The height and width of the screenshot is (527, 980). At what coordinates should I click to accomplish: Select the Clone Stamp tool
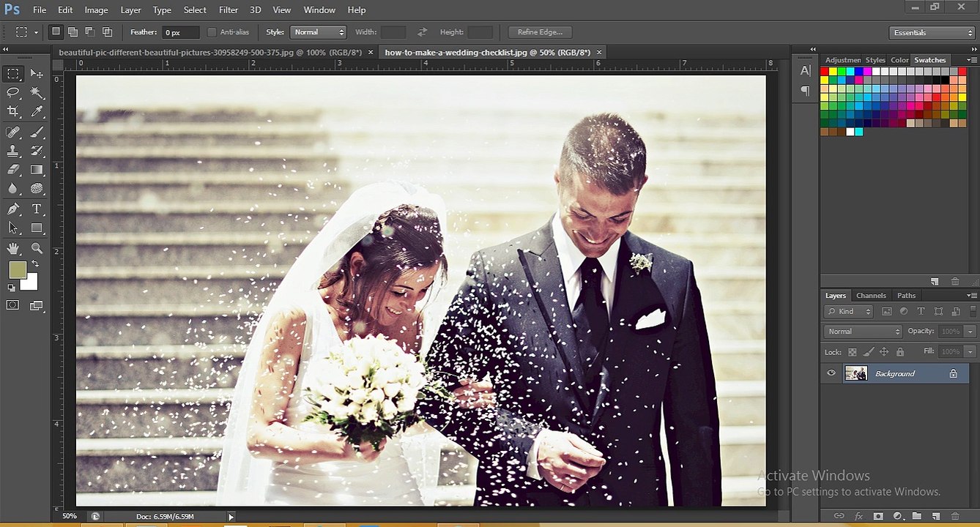pyautogui.click(x=13, y=151)
